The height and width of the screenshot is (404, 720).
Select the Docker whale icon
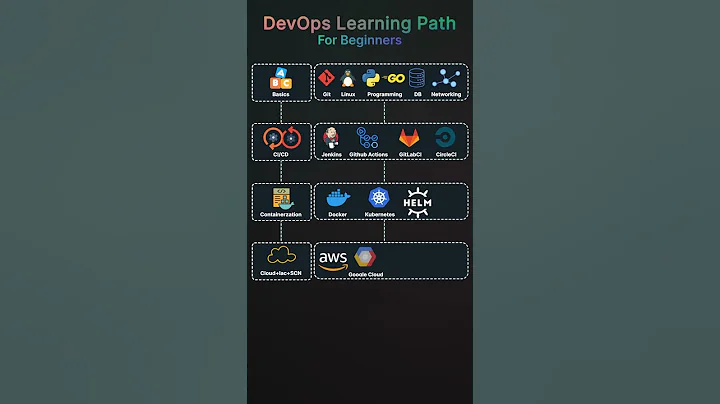(x=338, y=198)
